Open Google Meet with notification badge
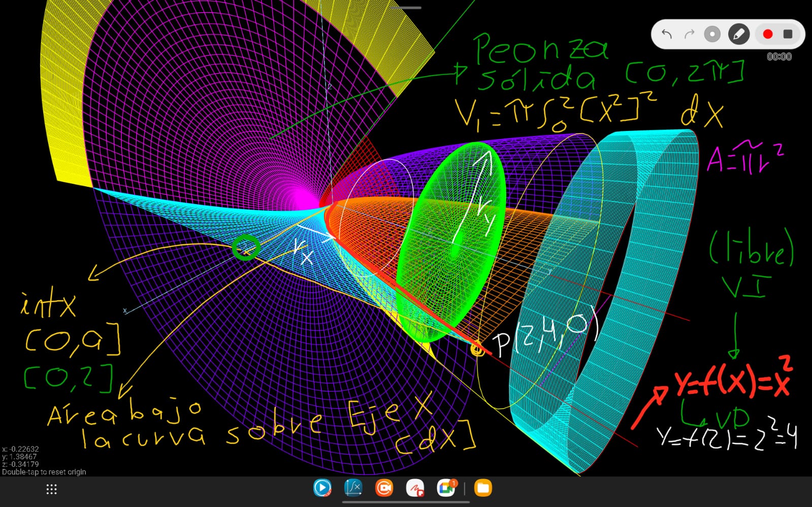The image size is (812, 507). click(446, 488)
